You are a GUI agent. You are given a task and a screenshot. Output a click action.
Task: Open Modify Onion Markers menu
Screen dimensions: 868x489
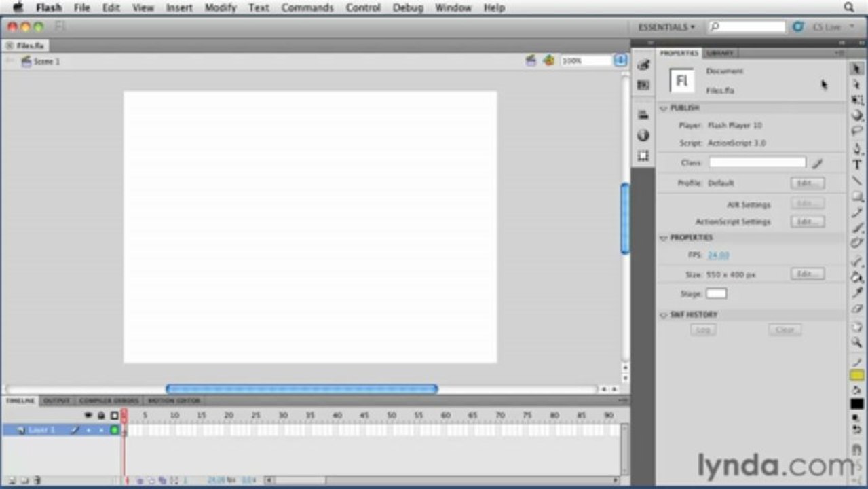tap(173, 480)
